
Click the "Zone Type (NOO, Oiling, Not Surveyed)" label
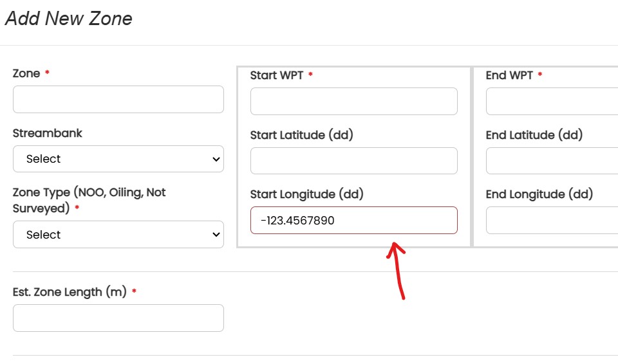tap(89, 200)
